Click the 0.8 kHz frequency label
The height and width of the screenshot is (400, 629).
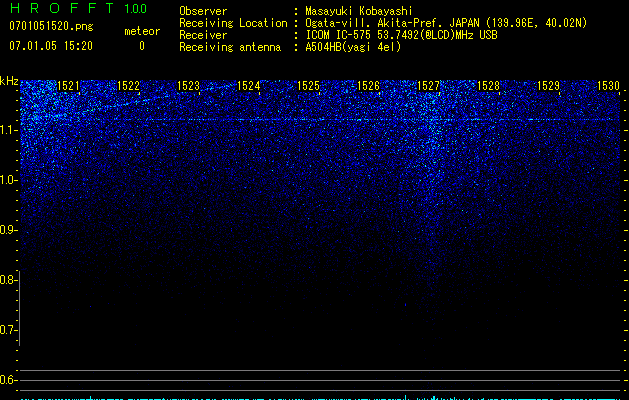(8, 280)
